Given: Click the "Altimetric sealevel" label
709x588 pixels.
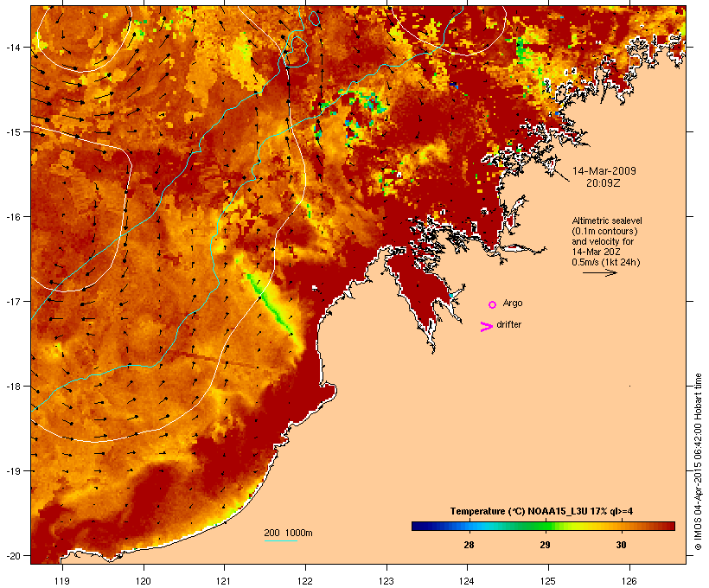Looking at the screenshot, I should click(x=607, y=220).
